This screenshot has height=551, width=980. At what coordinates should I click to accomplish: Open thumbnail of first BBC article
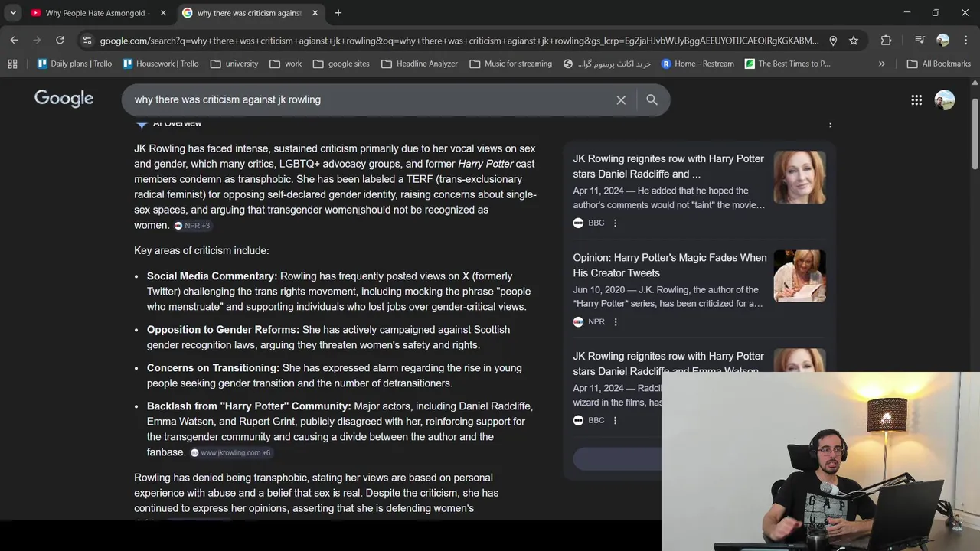[x=799, y=177]
